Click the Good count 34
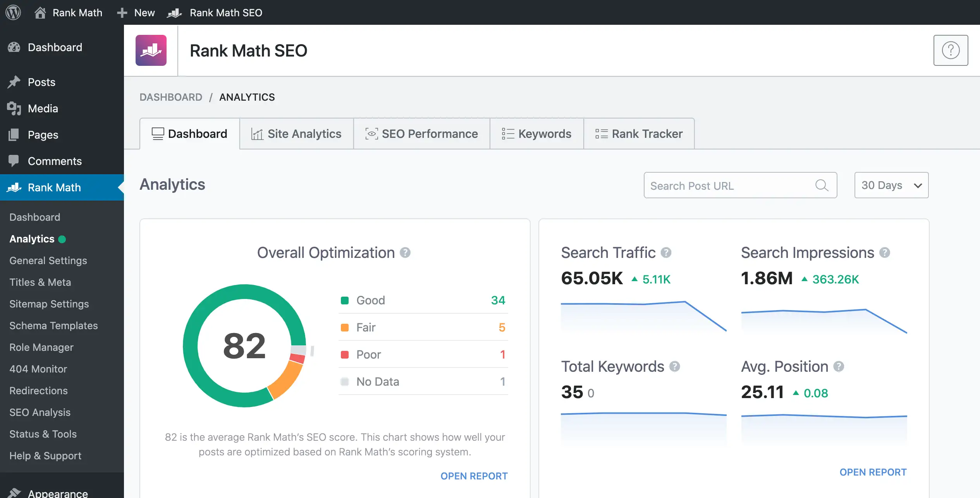Screen dimensions: 980x498 click(x=498, y=300)
